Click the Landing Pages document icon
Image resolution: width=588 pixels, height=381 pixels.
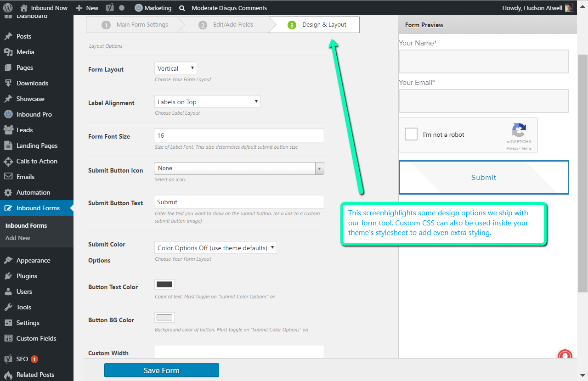[x=8, y=146]
